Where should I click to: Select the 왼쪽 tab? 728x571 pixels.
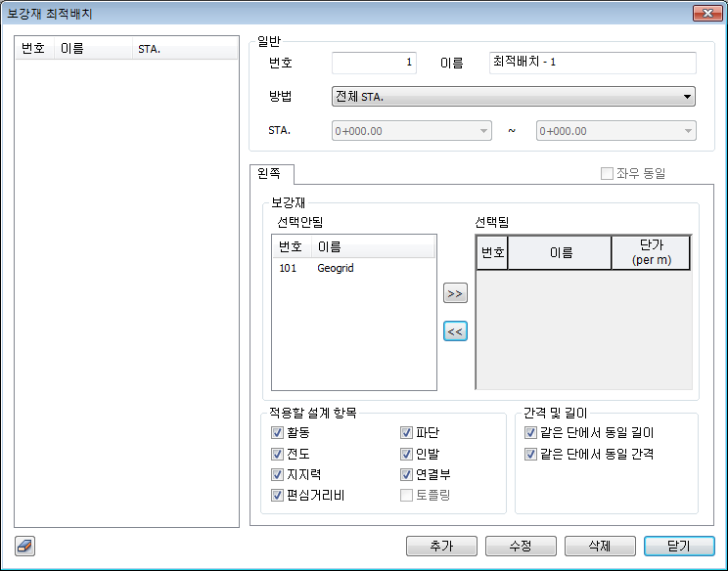point(269,174)
